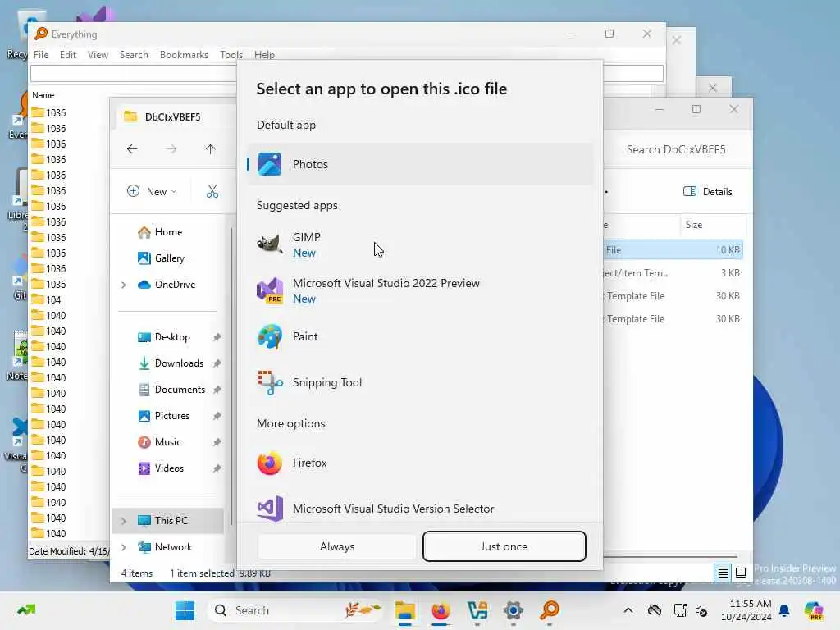Select the 10 KB file row
The image size is (840, 630).
point(673,250)
